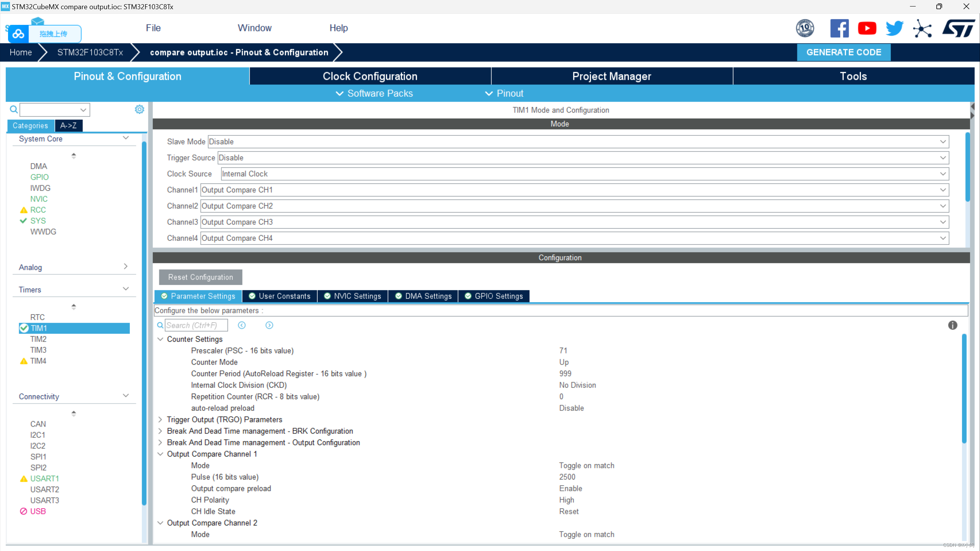Expand Break And Dead Time Output Configuration
Image resolution: width=980 pixels, height=551 pixels.
(160, 442)
